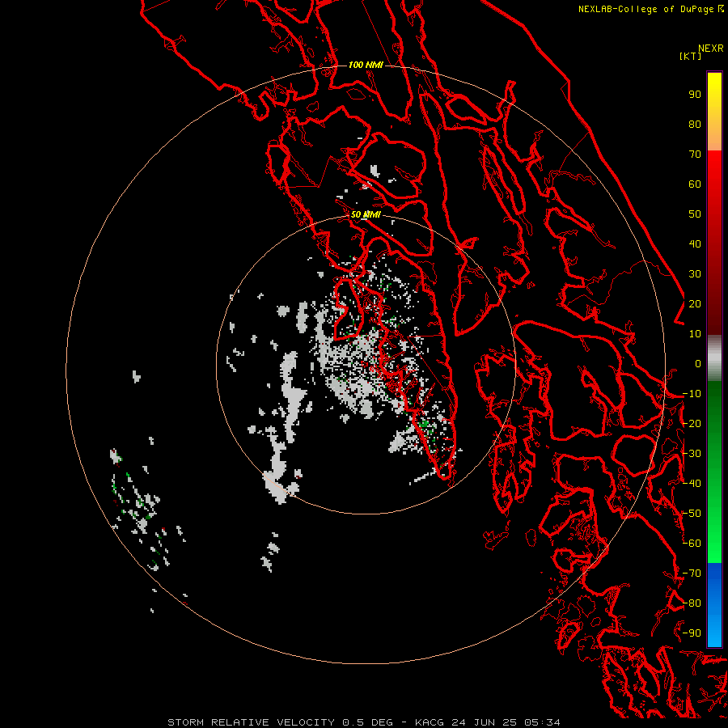Click the -30 tick label on velocity scale
The width and height of the screenshot is (728, 728).
tap(692, 454)
